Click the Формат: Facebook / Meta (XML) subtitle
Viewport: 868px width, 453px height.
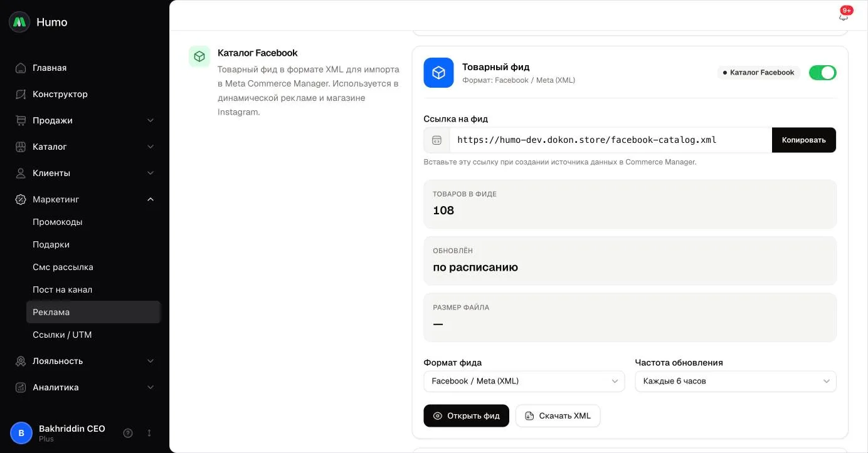point(519,80)
